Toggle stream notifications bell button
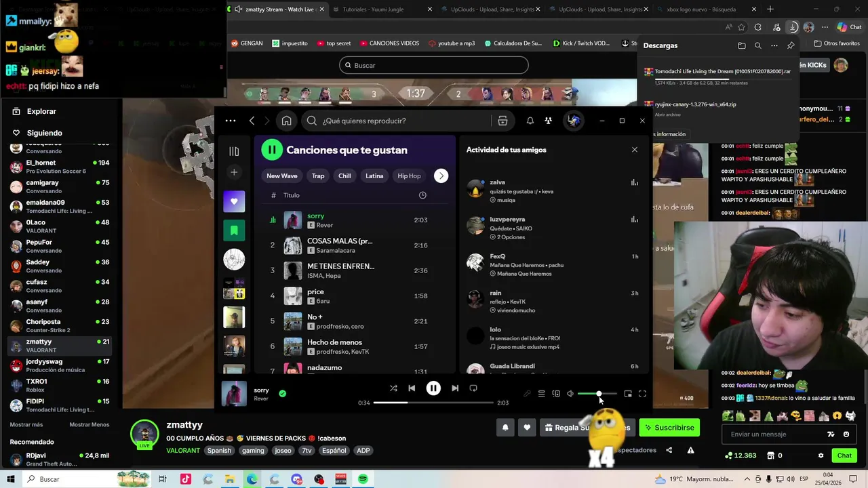Viewport: 868px width, 488px height. click(505, 428)
